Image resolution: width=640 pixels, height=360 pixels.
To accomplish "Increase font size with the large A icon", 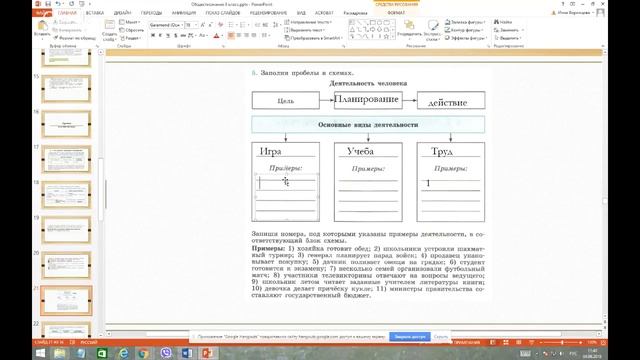I will 203,25.
